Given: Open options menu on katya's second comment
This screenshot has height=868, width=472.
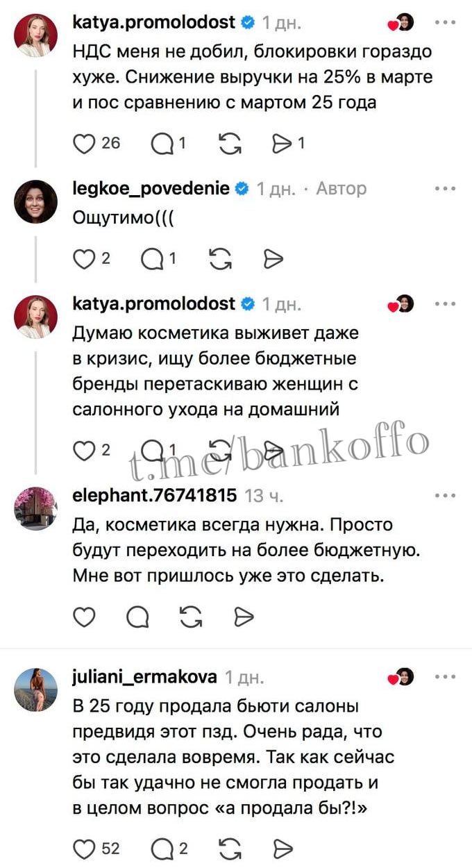Looking at the screenshot, I should coord(444,303).
